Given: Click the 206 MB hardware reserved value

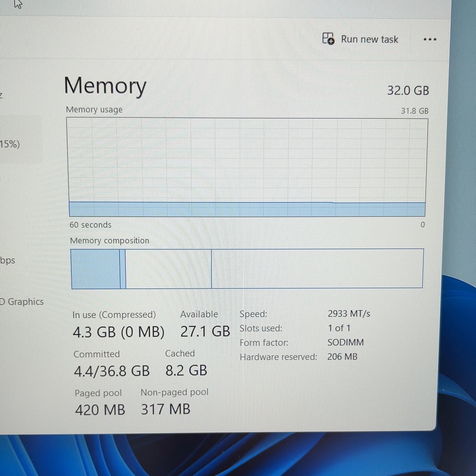Looking at the screenshot, I should click(x=342, y=357).
